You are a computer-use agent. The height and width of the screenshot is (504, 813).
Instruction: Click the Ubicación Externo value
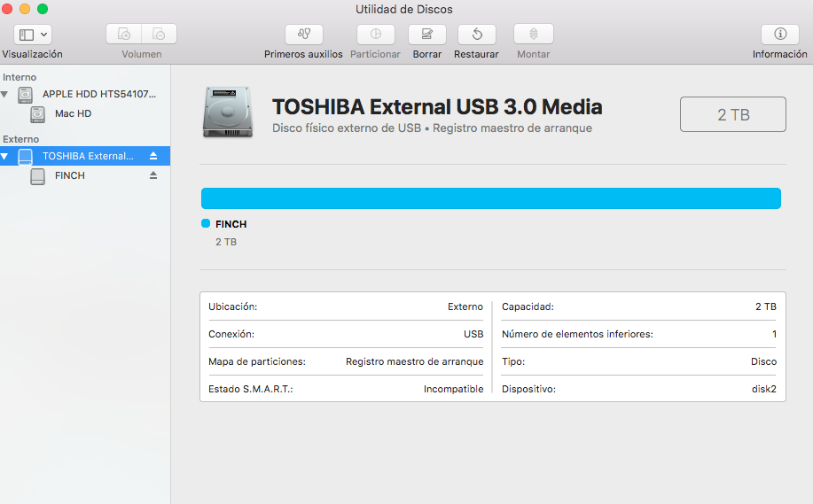coord(465,306)
